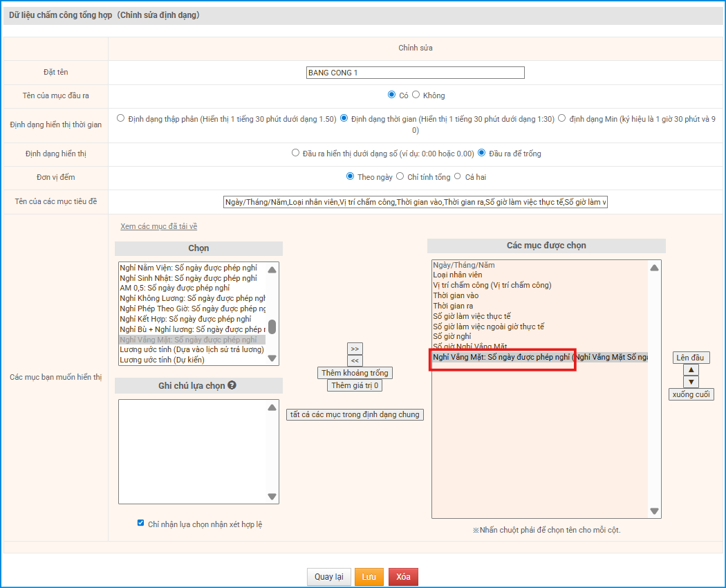Select the Không radio for output item name

tap(417, 95)
